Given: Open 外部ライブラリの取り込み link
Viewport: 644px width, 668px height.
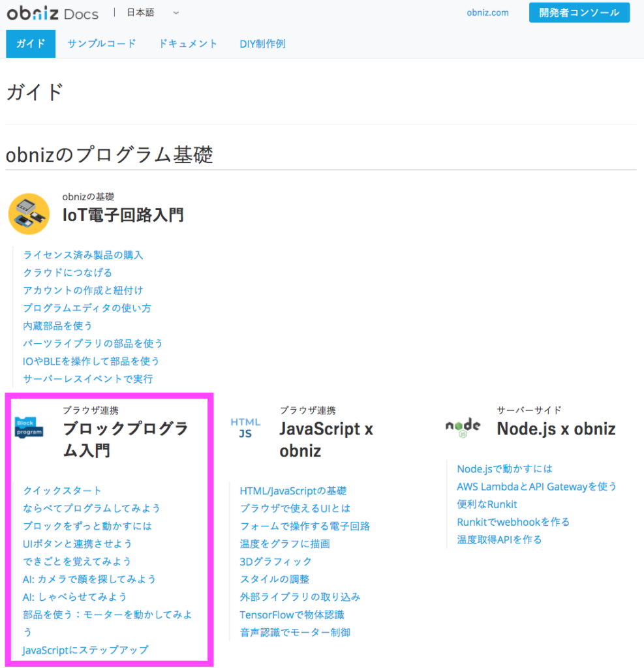Looking at the screenshot, I should [300, 597].
